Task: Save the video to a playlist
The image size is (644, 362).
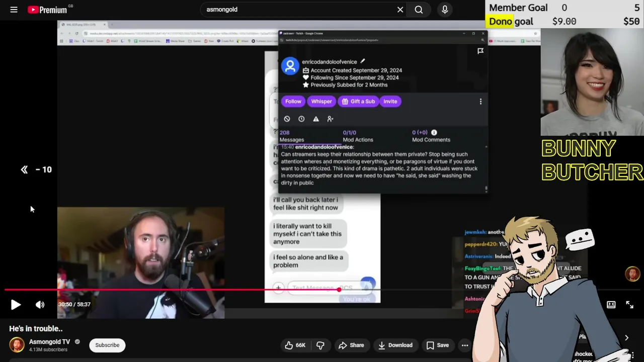Action: pos(437,345)
